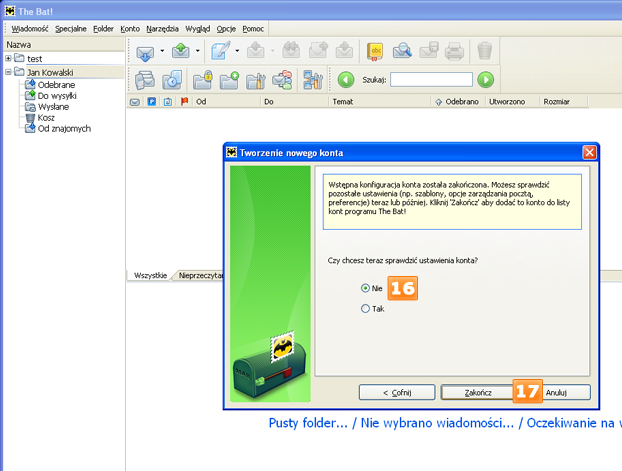The height and width of the screenshot is (471, 622).
Task: Click the envelope status column header icon
Action: point(135,102)
